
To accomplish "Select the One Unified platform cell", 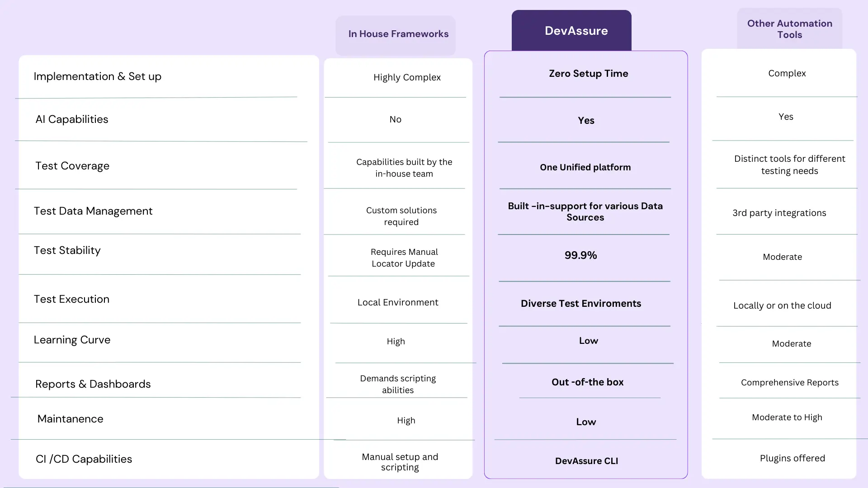I will point(585,167).
